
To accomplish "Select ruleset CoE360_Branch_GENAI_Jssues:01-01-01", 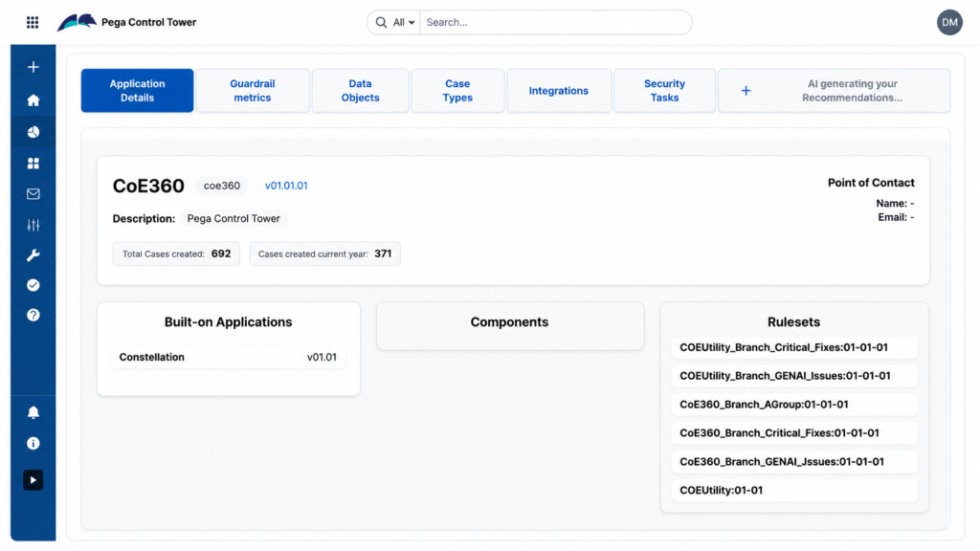I will click(x=794, y=462).
